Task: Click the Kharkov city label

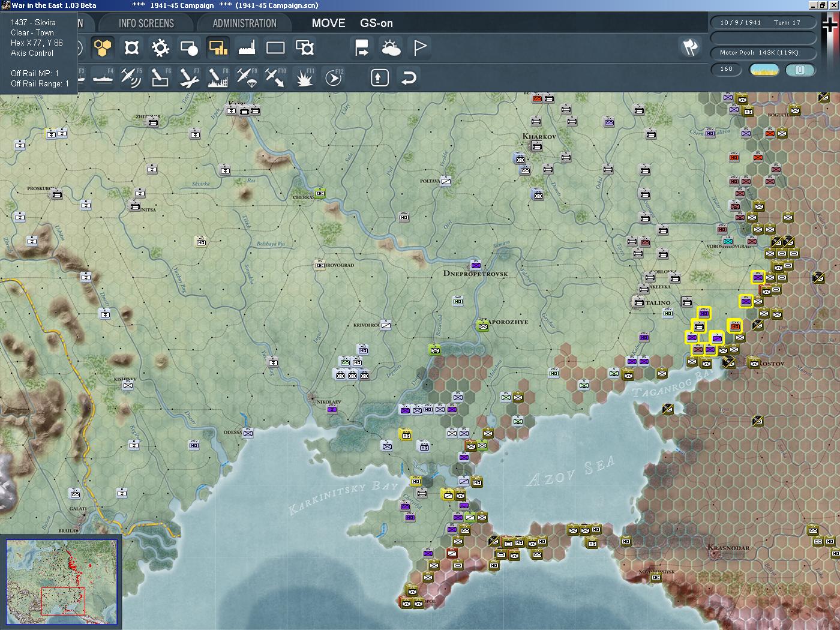Action: click(539, 136)
